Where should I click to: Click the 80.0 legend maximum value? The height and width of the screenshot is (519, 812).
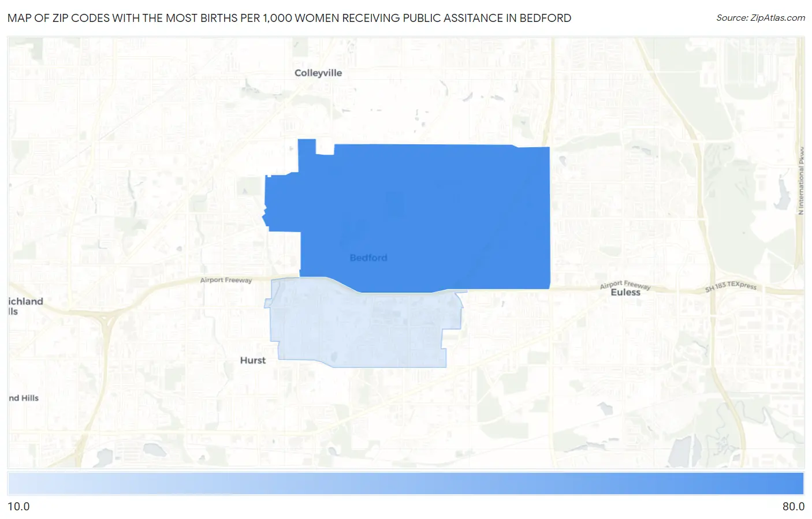pyautogui.click(x=794, y=506)
